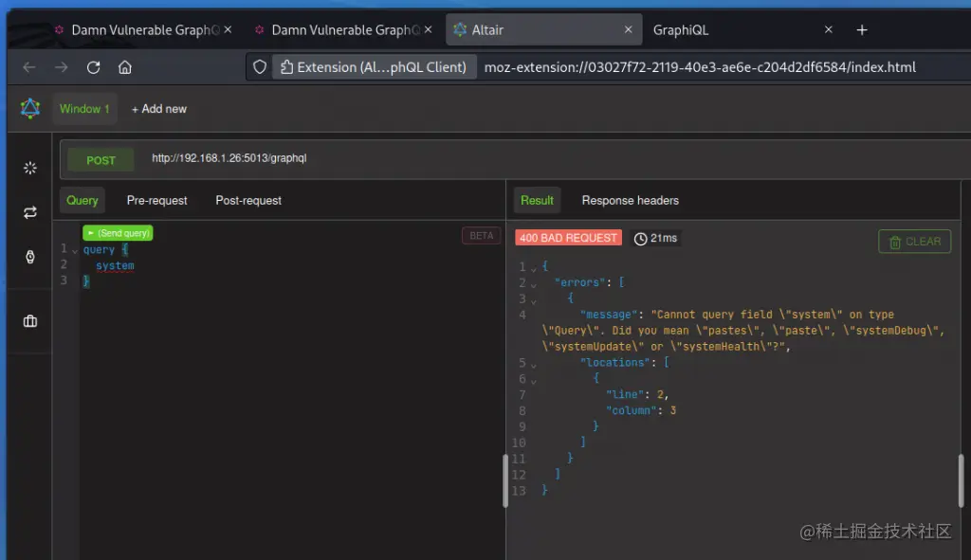Collapse result line 3 fold arrow
The height and width of the screenshot is (560, 971).
pyautogui.click(x=533, y=301)
